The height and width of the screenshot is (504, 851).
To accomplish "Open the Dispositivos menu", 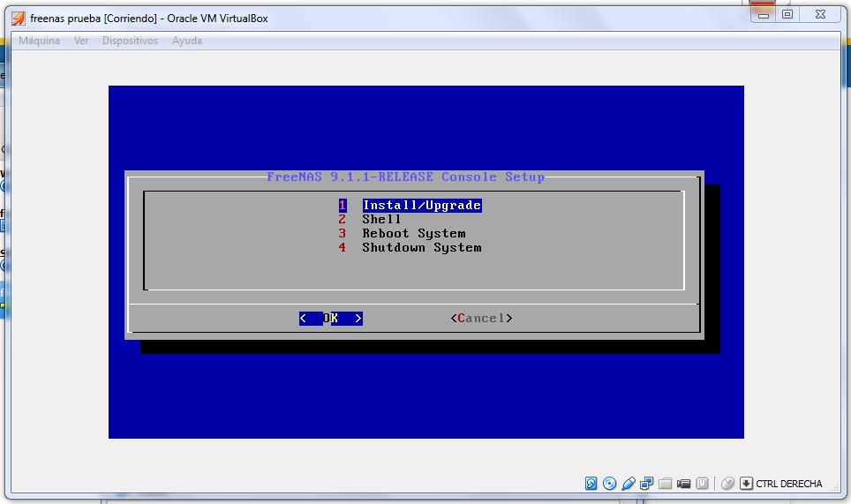I will click(130, 41).
